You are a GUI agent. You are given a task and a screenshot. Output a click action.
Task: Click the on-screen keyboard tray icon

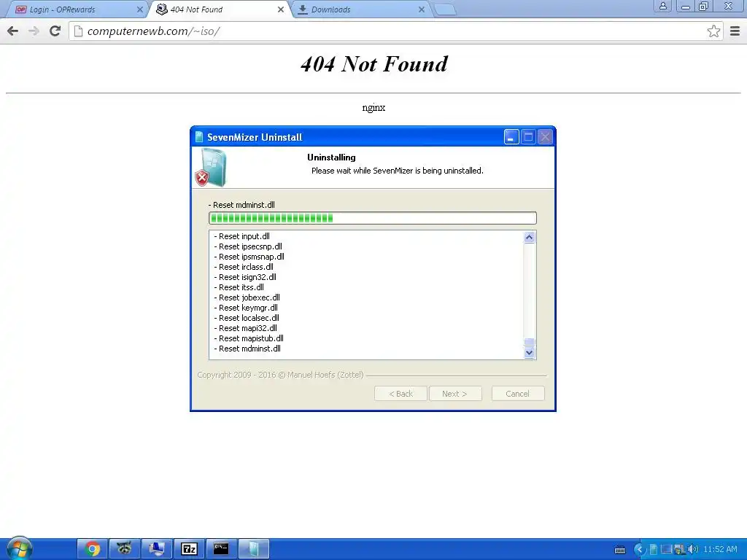620,550
